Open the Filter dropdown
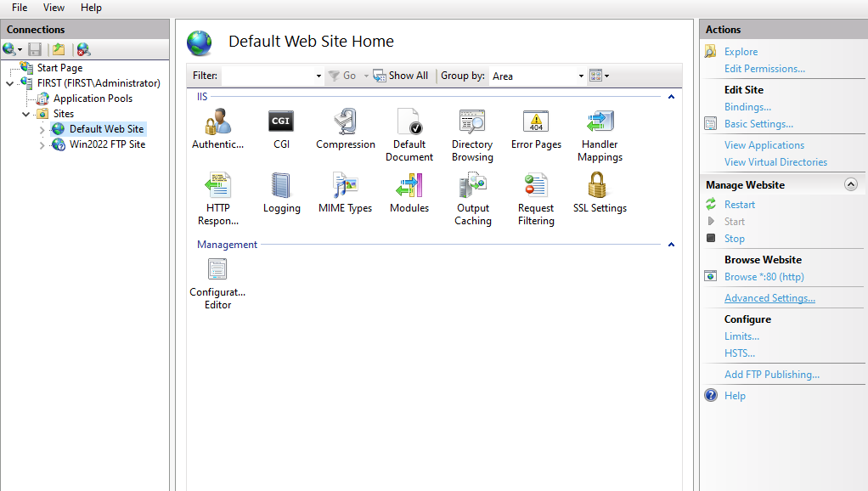Image resolution: width=868 pixels, height=491 pixels. [x=318, y=76]
